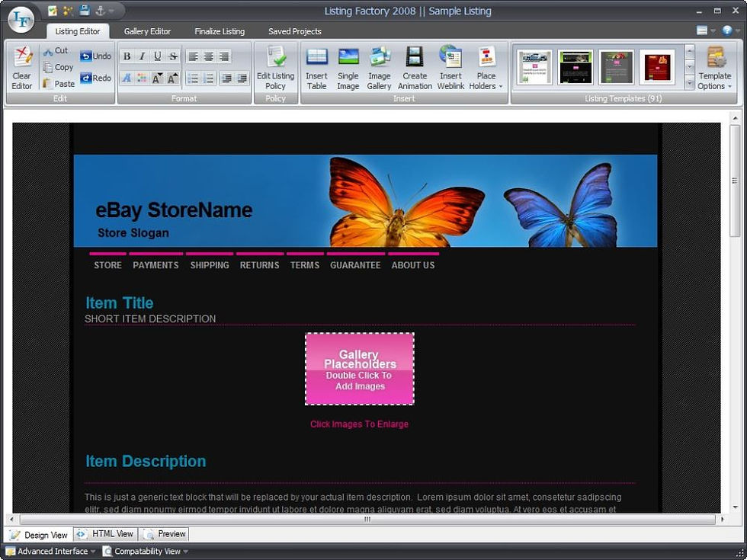Switch to the Gallery Editor tab
Image resolution: width=747 pixels, height=560 pixels.
(147, 31)
